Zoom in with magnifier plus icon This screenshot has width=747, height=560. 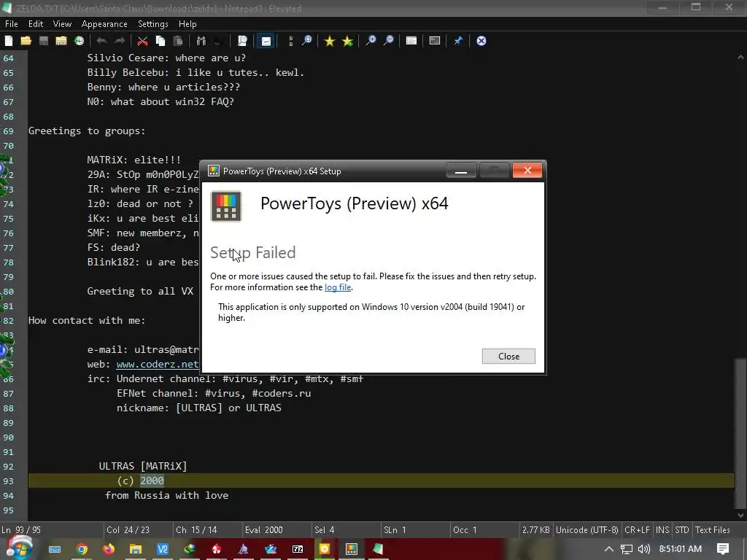(x=371, y=41)
